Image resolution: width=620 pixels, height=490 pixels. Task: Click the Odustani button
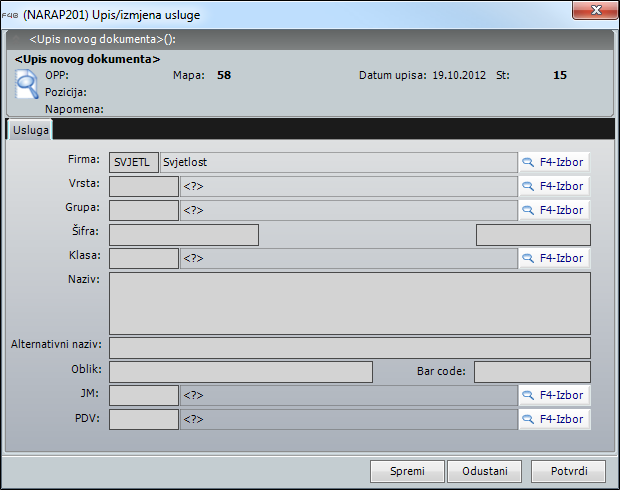(484, 471)
